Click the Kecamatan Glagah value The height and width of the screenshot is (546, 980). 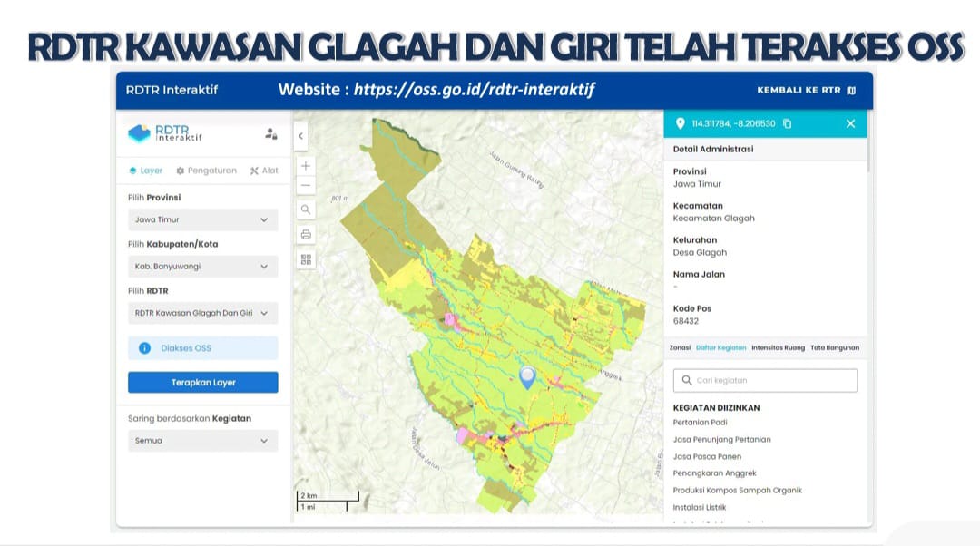click(714, 219)
